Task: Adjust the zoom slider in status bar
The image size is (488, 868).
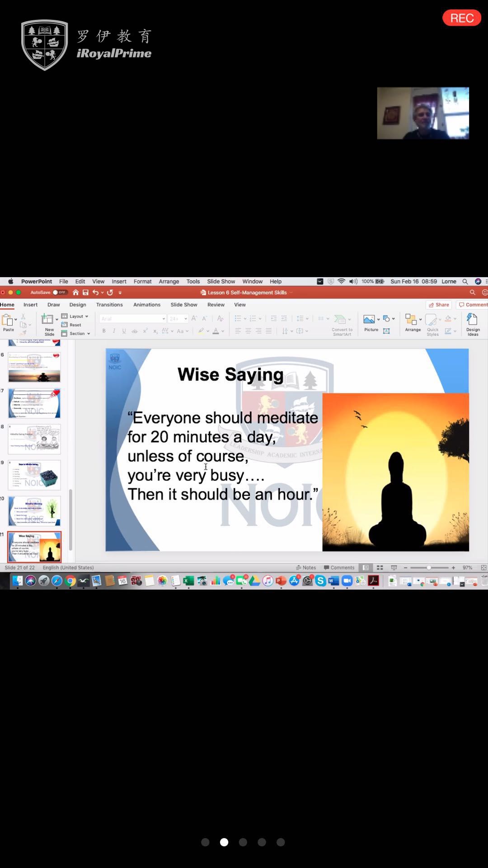Action: (428, 568)
